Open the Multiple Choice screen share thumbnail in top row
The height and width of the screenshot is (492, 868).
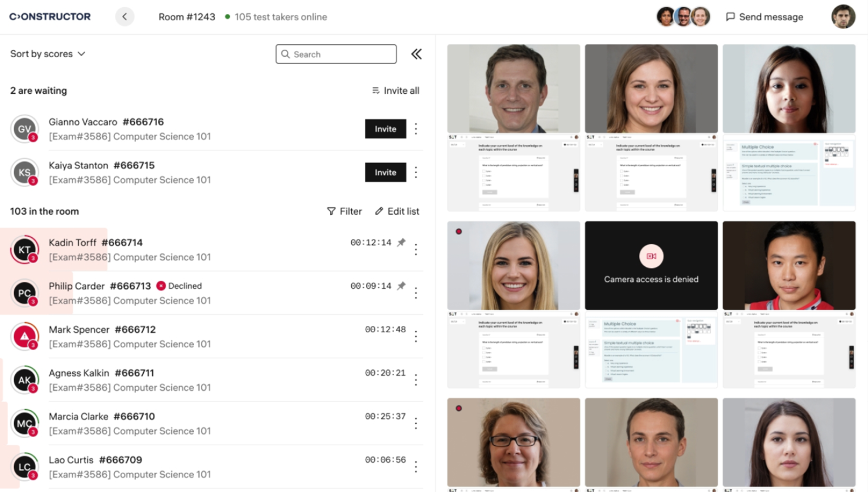[x=789, y=172]
